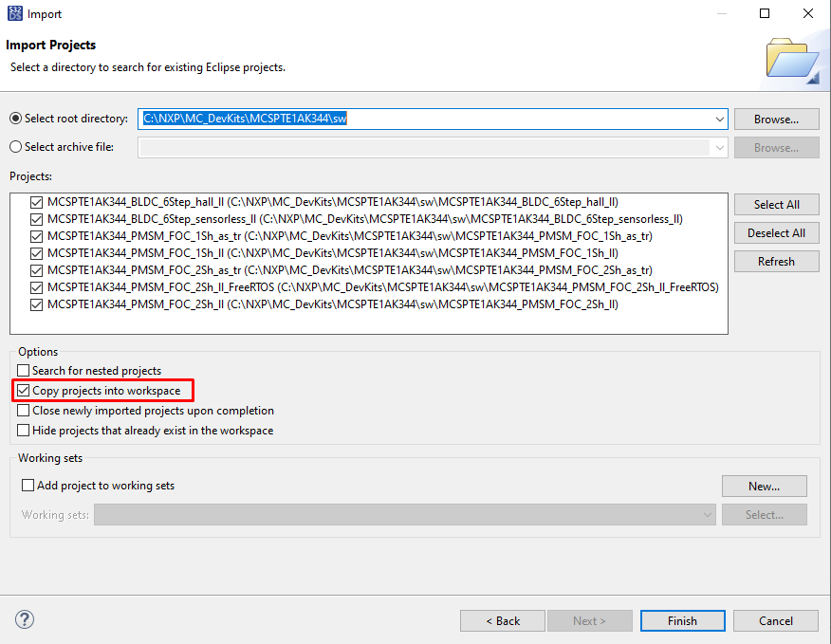Enable Search for nested projects
Image resolution: width=831 pixels, height=644 pixels.
point(24,371)
